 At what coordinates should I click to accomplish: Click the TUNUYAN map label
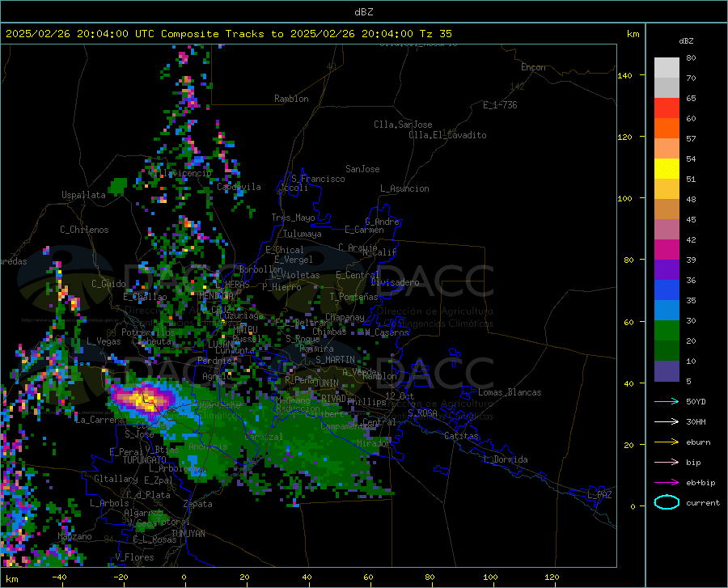pyautogui.click(x=188, y=534)
